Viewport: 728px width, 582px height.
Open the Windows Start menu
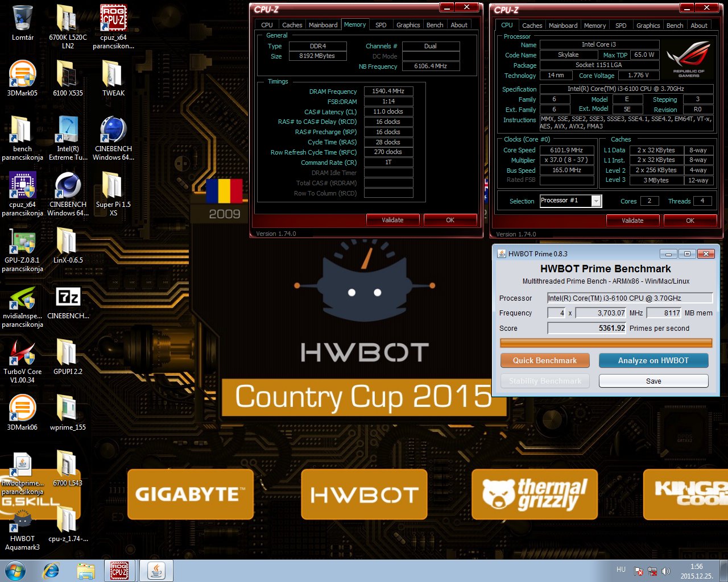pos(15,571)
